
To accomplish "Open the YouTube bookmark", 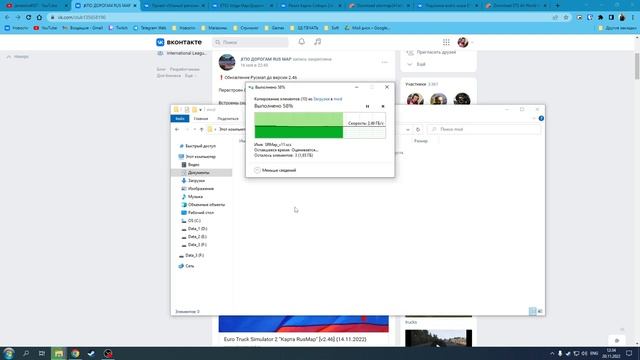I will pyautogui.click(x=45, y=28).
